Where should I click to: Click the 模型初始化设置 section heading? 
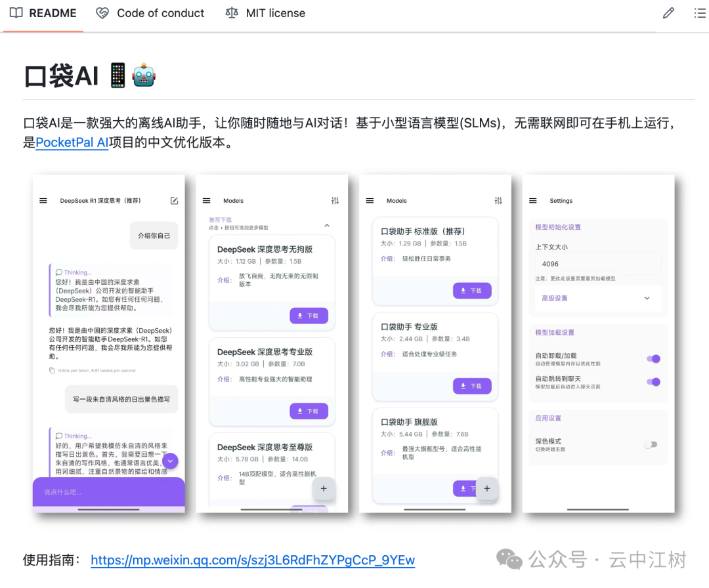(558, 227)
